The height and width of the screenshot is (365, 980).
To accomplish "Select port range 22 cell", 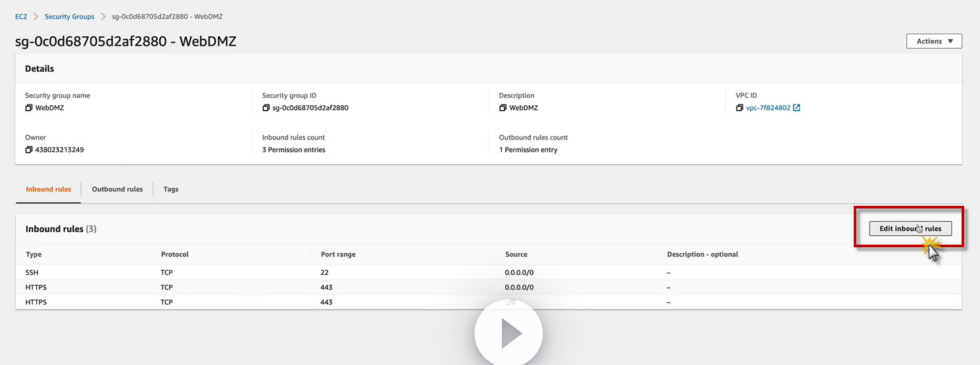I will coord(325,272).
